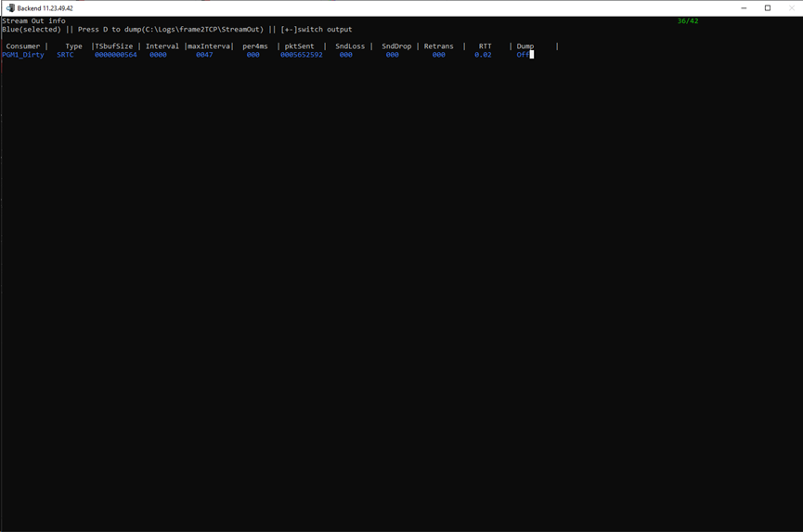This screenshot has height=532, width=803.
Task: Minimize the Backend console window
Action: click(744, 8)
